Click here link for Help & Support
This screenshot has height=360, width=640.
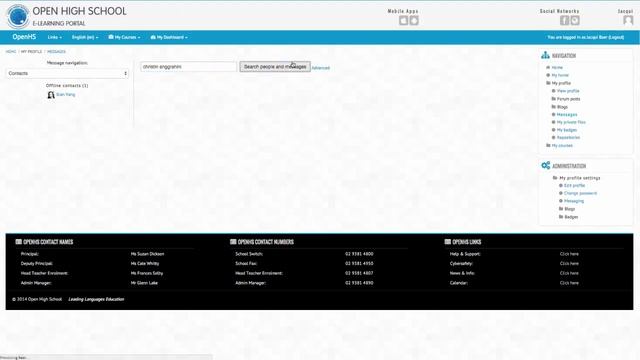click(569, 254)
